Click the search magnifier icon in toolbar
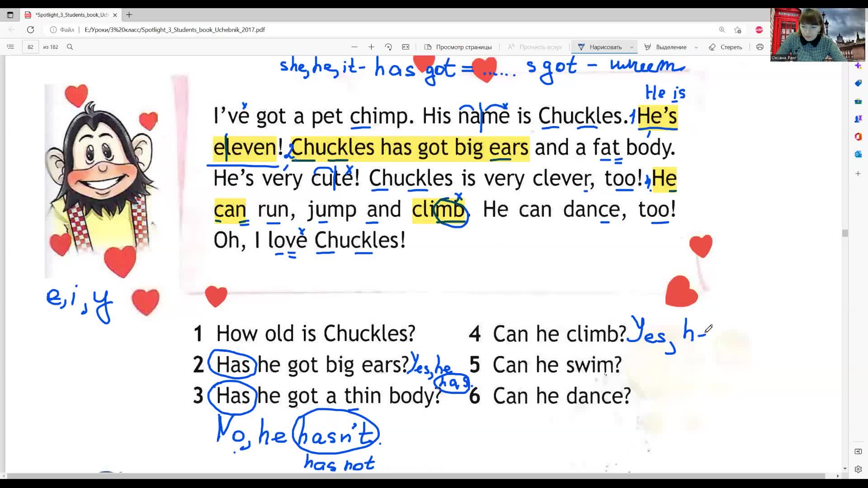The width and height of the screenshot is (868, 488). click(x=70, y=47)
